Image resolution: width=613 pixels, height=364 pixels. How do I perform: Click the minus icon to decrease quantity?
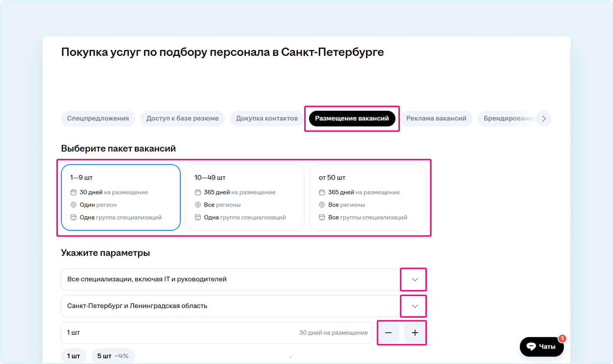(x=388, y=333)
